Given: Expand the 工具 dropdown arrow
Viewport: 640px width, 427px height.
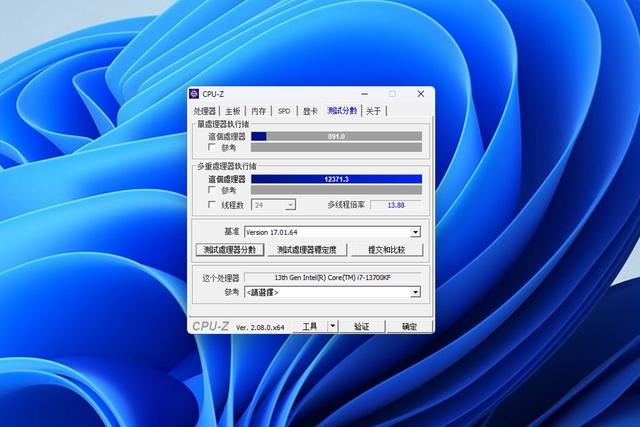Looking at the screenshot, I should pos(333,326).
